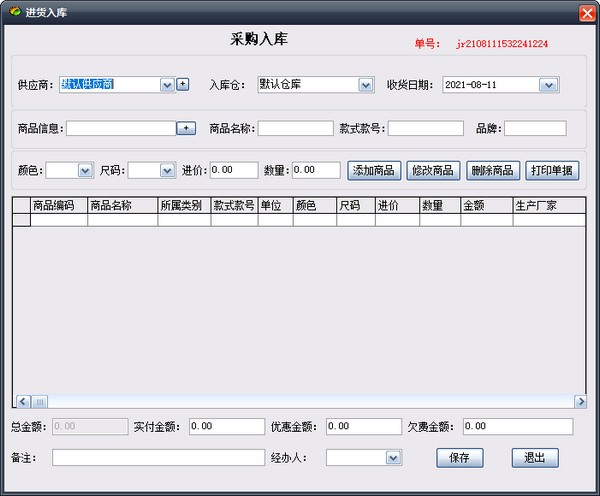This screenshot has width=600, height=496.
Task: Focus the 商品名称 input field
Action: point(295,128)
